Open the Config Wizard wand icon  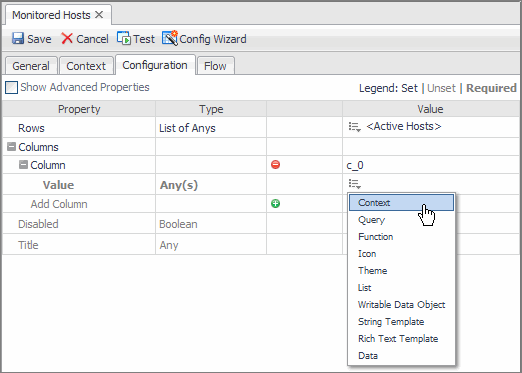click(x=170, y=38)
